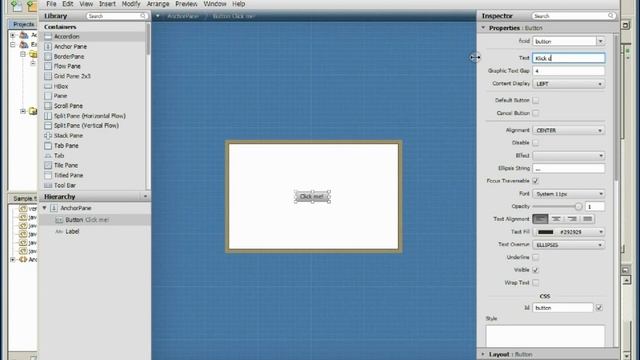Select the Grid Pane 2x3 icon
The width and height of the screenshot is (640, 360).
[x=48, y=76]
